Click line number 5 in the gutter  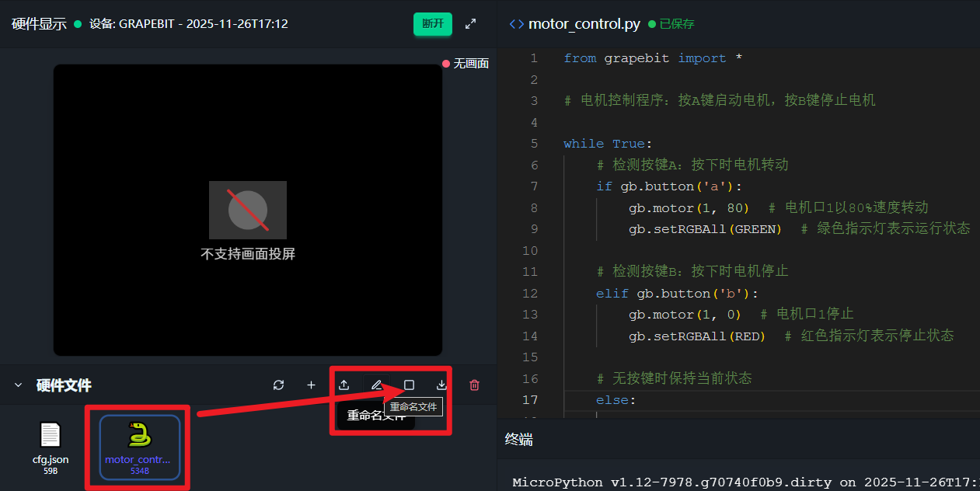coord(533,144)
